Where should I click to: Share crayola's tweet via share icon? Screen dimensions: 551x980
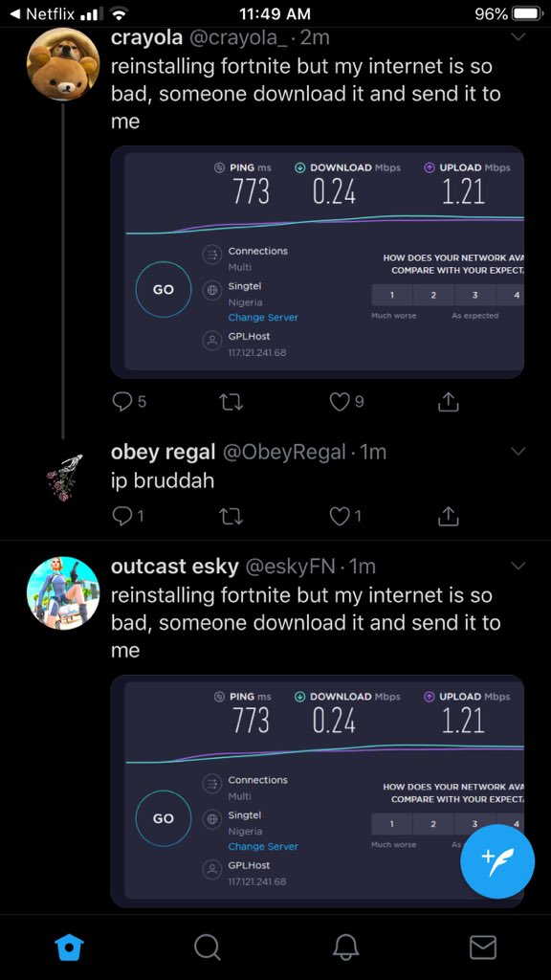point(448,403)
